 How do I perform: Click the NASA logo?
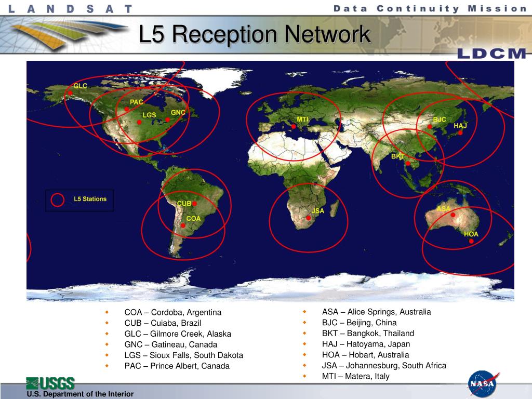click(x=482, y=384)
